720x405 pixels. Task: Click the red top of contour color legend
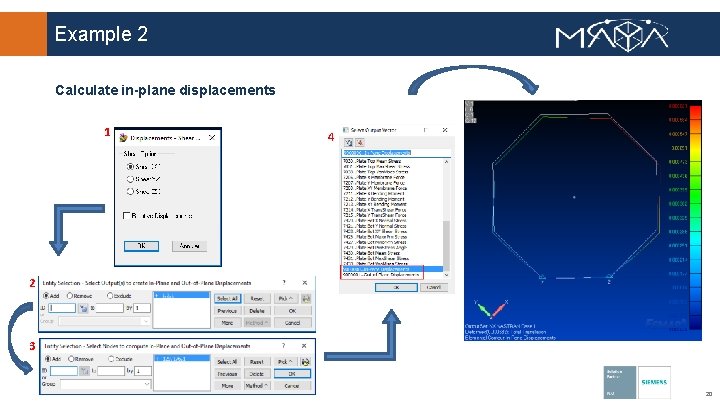(696, 112)
